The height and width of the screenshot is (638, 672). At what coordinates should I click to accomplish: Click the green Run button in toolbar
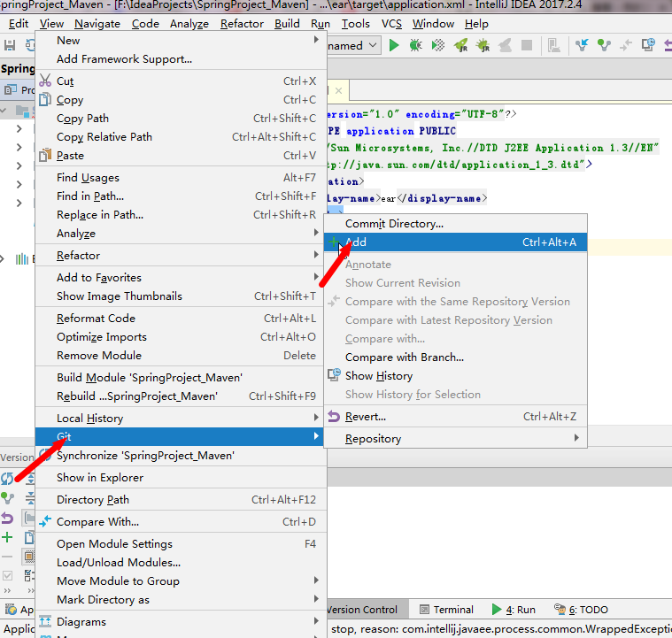[394, 45]
